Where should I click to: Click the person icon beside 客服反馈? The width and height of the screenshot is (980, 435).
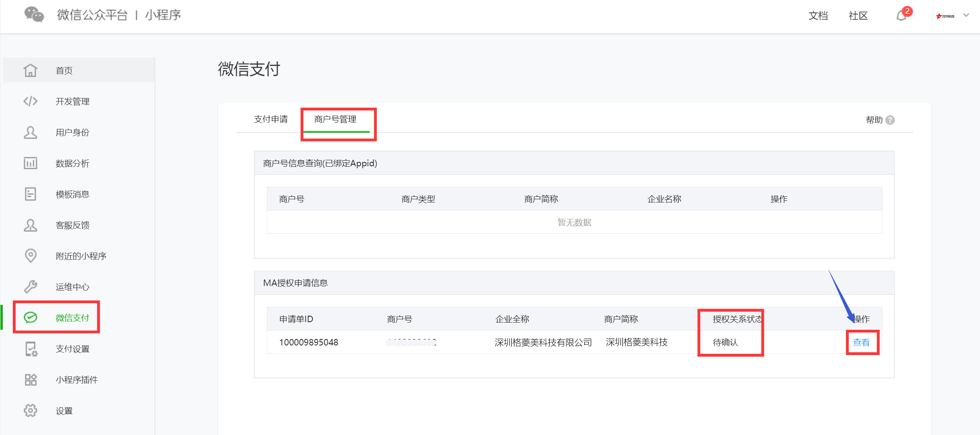pos(30,225)
